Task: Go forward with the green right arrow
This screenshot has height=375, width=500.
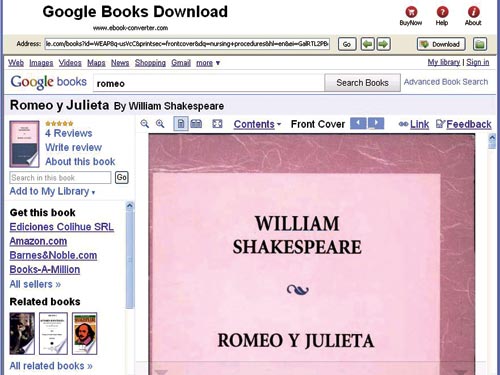Action: (383, 44)
